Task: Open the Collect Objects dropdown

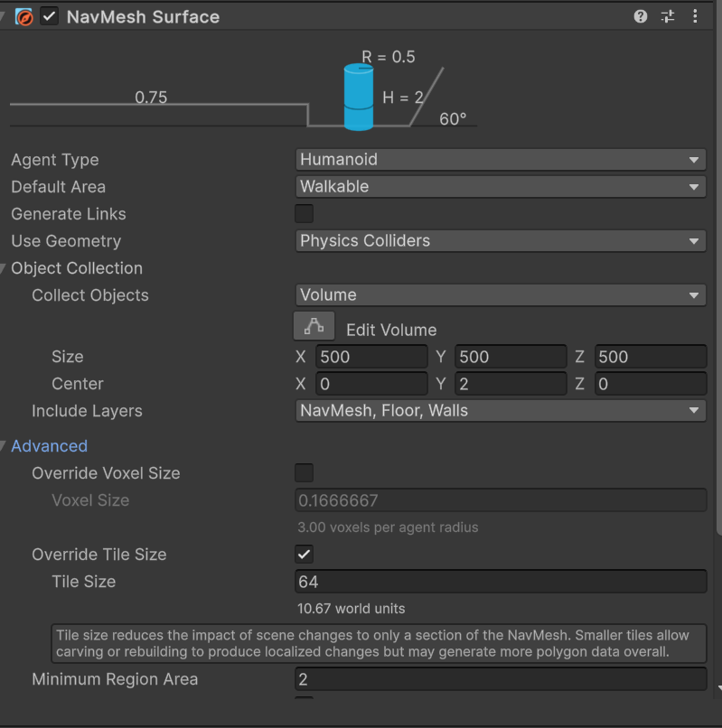Action: click(501, 294)
